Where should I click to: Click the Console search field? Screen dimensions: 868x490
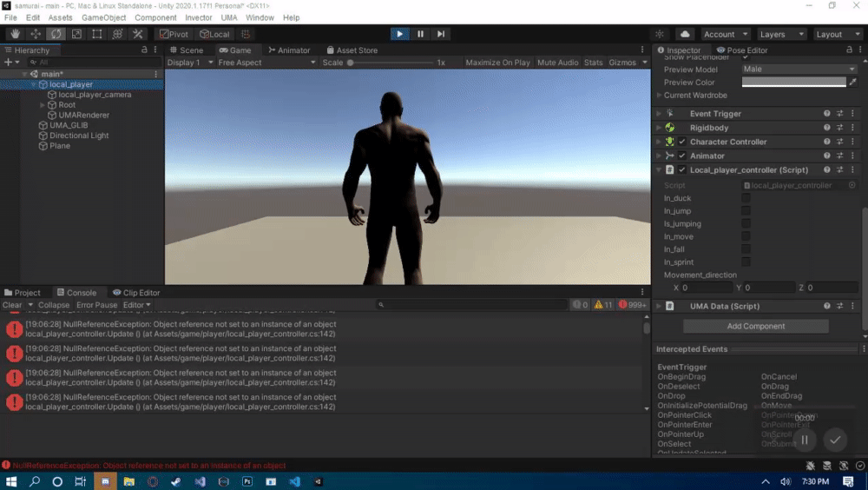point(471,305)
